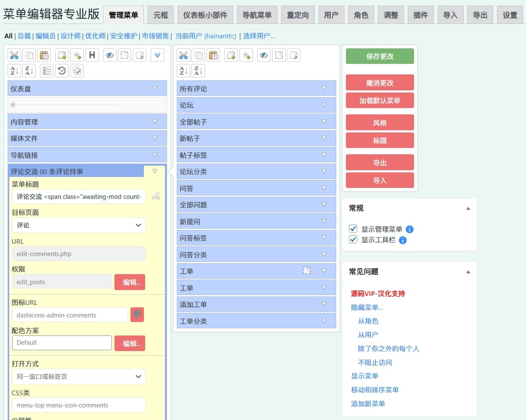Click the reset/undo circular arrow icon
Image resolution: width=526 pixels, height=420 pixels.
62,71
